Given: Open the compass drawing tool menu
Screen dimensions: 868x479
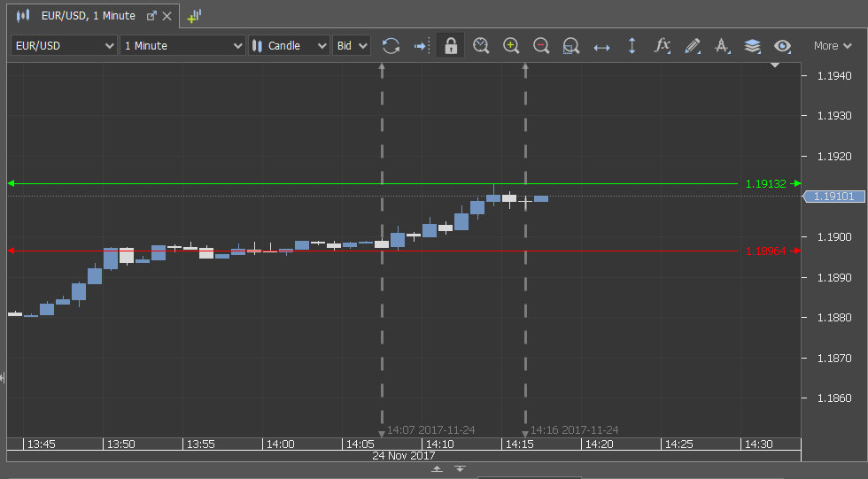Looking at the screenshot, I should 722,45.
